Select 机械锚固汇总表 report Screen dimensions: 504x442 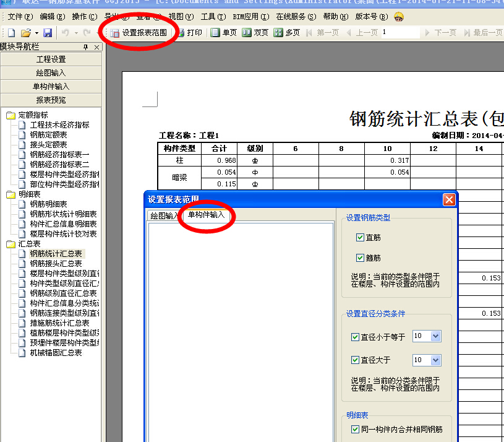coord(56,353)
